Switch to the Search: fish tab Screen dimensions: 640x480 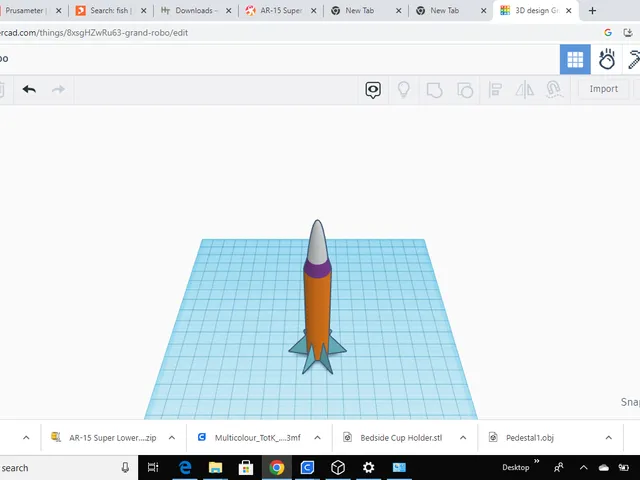click(109, 11)
